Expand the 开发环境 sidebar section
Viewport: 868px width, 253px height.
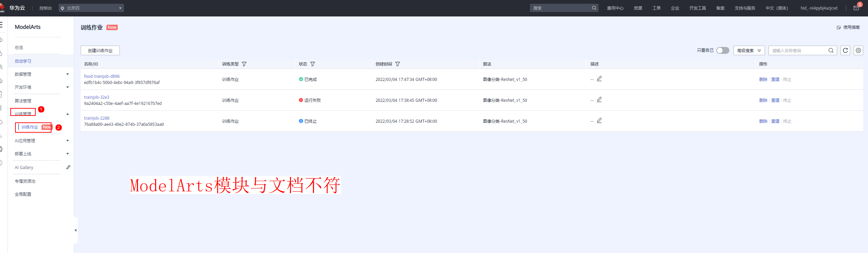pos(68,87)
